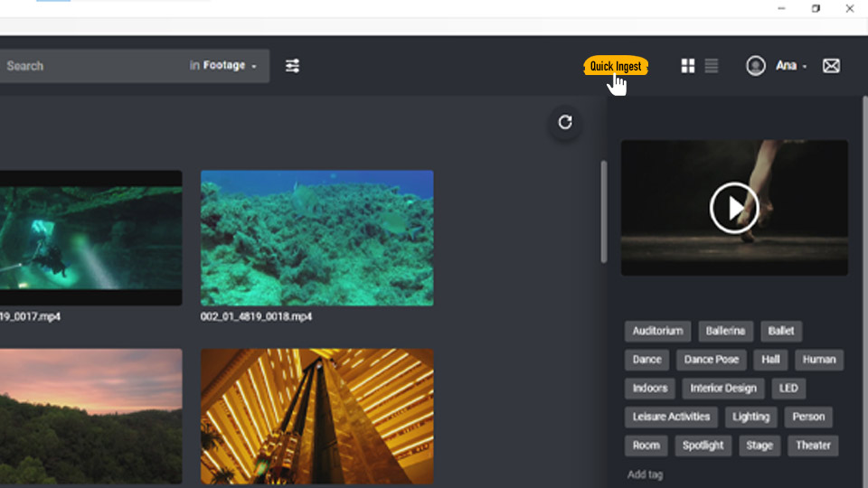Select the Human tag
The width and height of the screenshot is (868, 488).
(x=819, y=360)
